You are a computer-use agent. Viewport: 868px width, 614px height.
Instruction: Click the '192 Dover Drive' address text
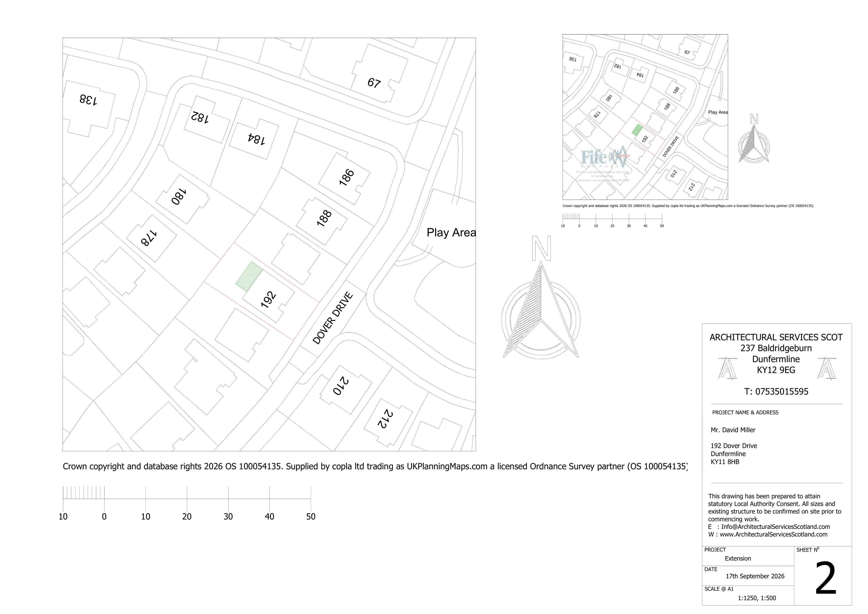click(734, 446)
